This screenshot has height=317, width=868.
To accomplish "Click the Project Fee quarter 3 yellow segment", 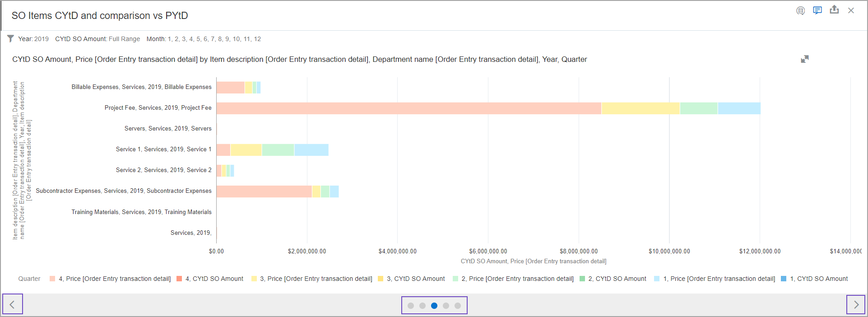I will [x=641, y=108].
